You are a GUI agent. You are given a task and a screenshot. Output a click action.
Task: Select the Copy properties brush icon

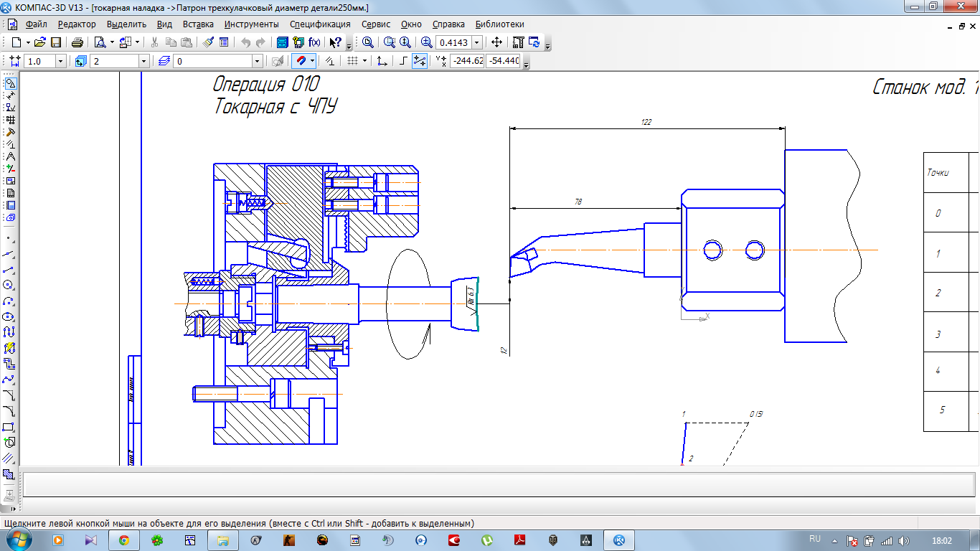[x=208, y=42]
